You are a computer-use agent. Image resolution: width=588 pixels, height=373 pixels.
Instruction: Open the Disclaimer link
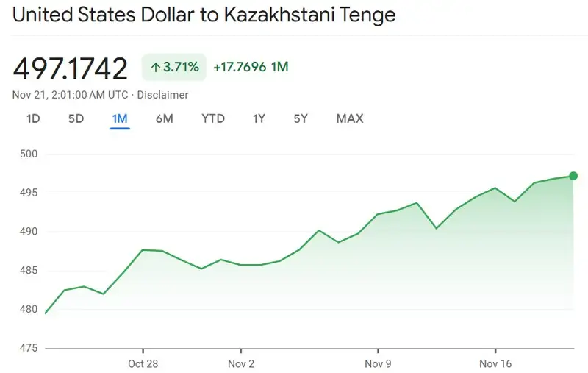[162, 95]
